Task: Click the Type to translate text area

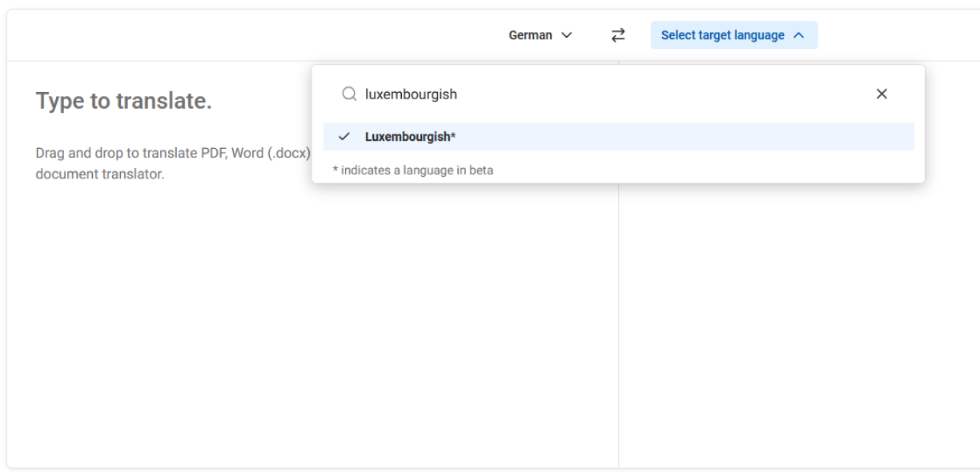Action: [124, 101]
